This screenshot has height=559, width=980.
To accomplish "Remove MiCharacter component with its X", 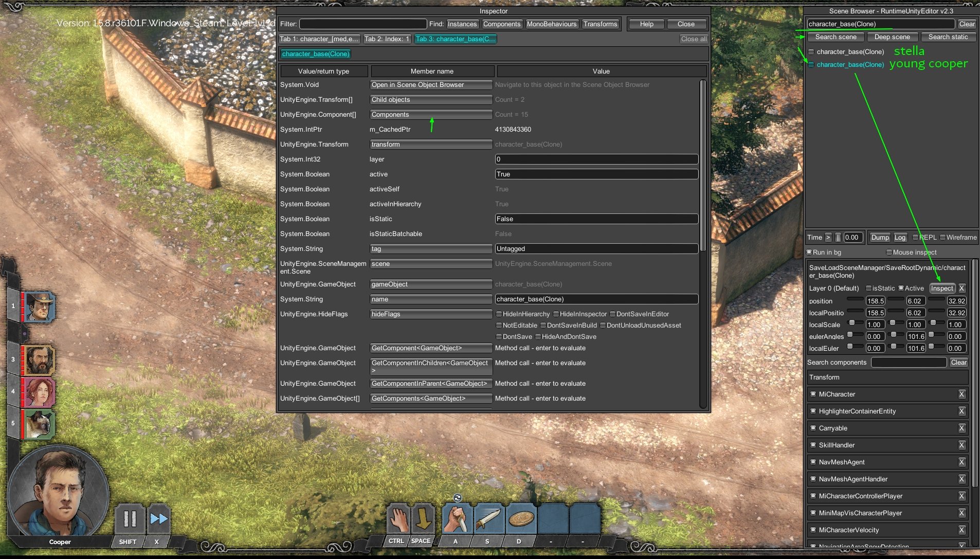I will coord(961,394).
